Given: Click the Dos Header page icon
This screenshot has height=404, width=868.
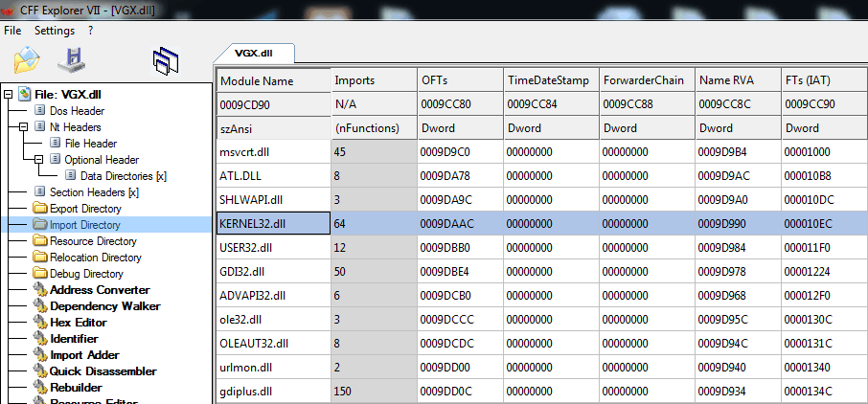Looking at the screenshot, I should click(39, 111).
